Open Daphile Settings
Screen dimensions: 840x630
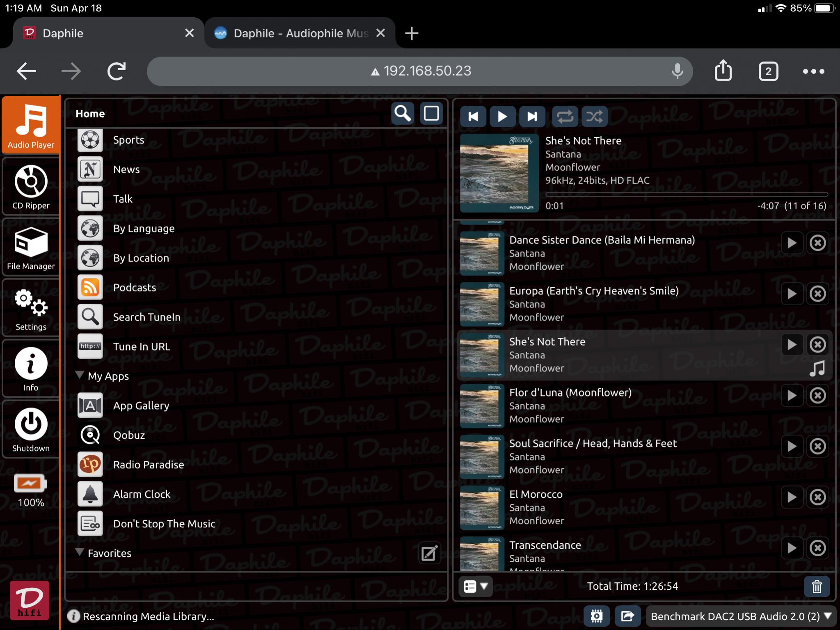31,308
